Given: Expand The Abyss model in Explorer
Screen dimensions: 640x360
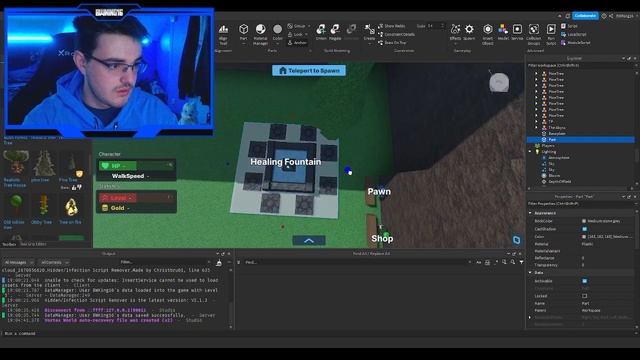Looking at the screenshot, I should [537, 127].
